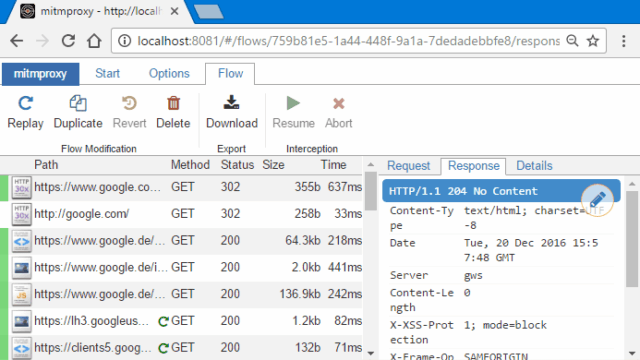Select the https://www.google.co... flow
Screen dimensions: 640x360
[x=182, y=187]
